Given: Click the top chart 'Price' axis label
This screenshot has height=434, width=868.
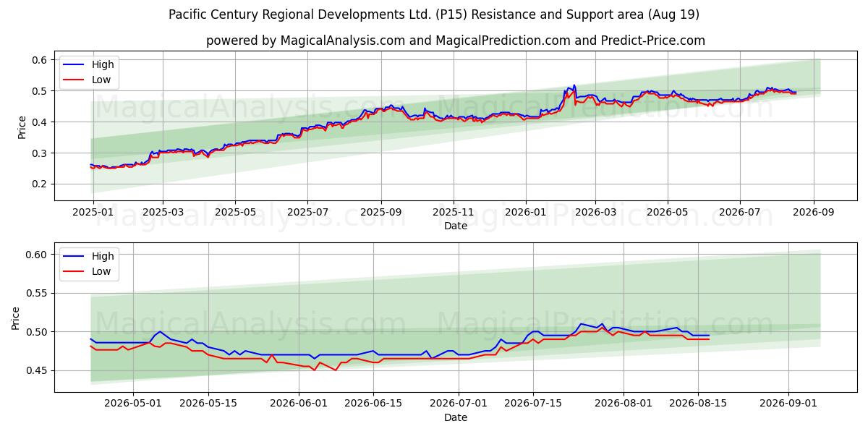Looking at the screenshot, I should 22,127.
